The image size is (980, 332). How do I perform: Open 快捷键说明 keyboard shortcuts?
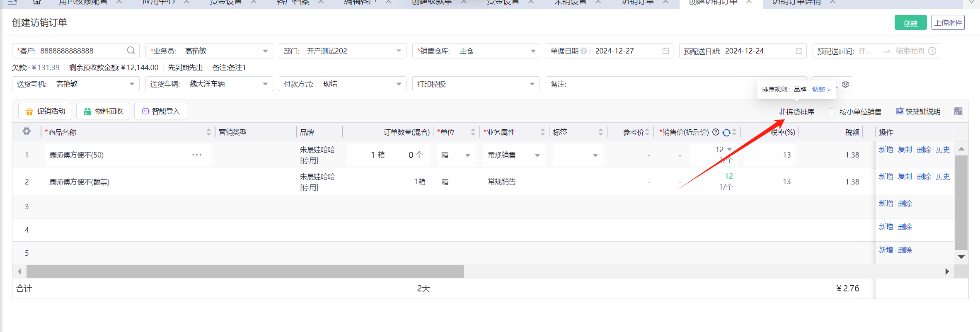coord(918,111)
